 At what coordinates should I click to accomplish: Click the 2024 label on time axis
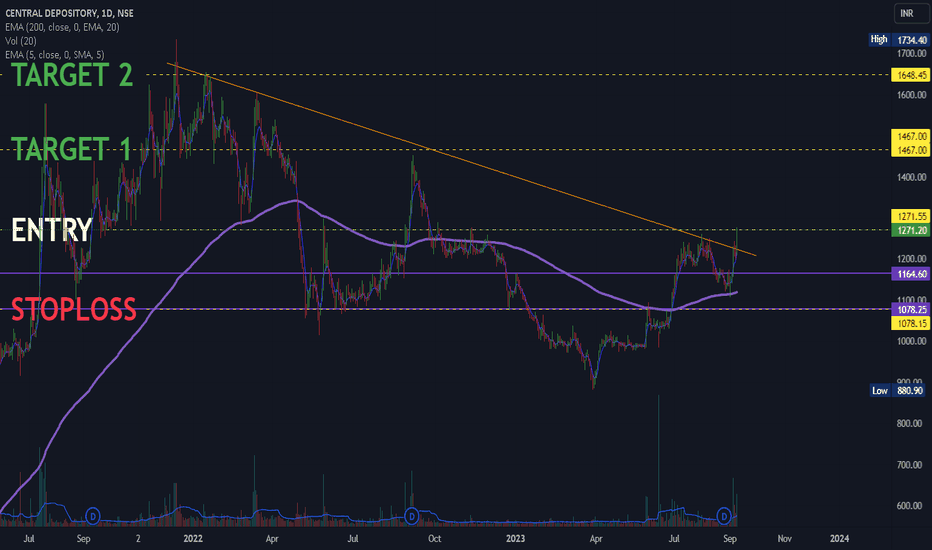(x=839, y=539)
